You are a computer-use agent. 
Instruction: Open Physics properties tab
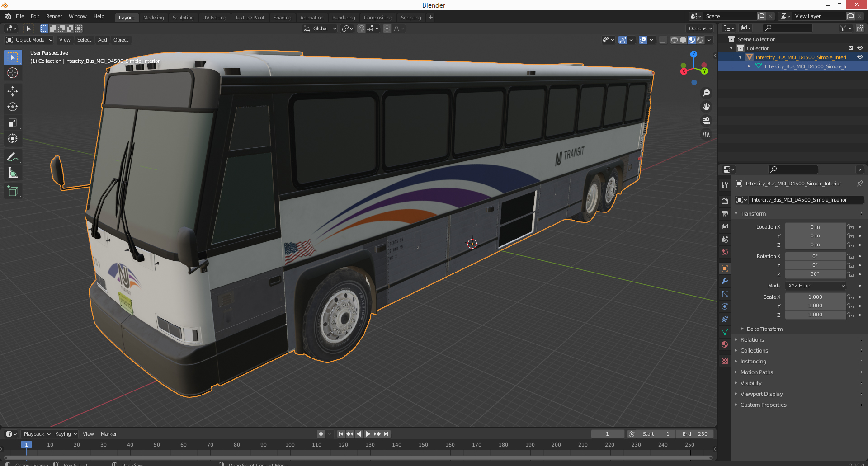pos(725,306)
